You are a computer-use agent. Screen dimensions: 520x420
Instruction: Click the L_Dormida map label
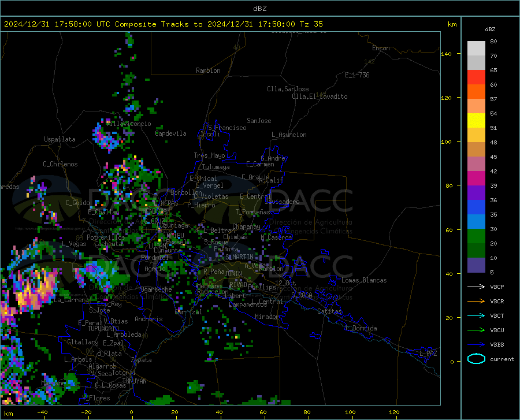[x=361, y=328]
